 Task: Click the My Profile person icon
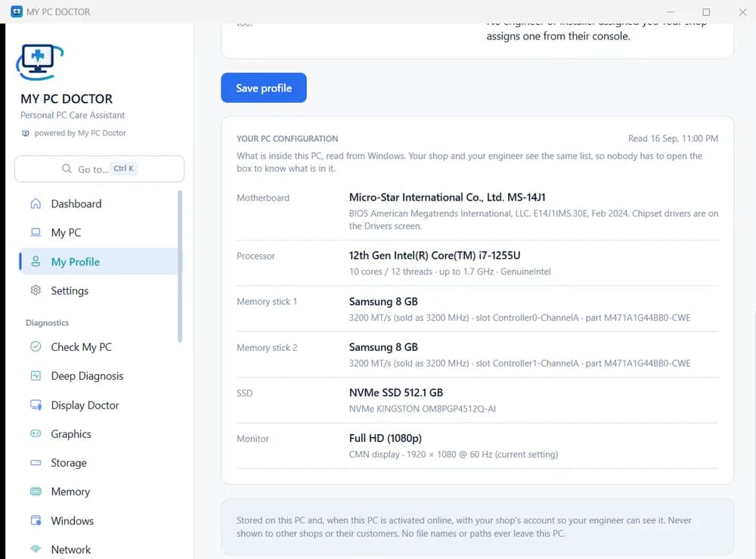[36, 262]
